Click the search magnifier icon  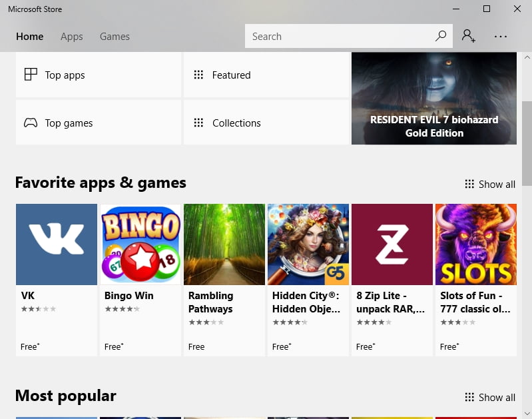[x=441, y=36]
